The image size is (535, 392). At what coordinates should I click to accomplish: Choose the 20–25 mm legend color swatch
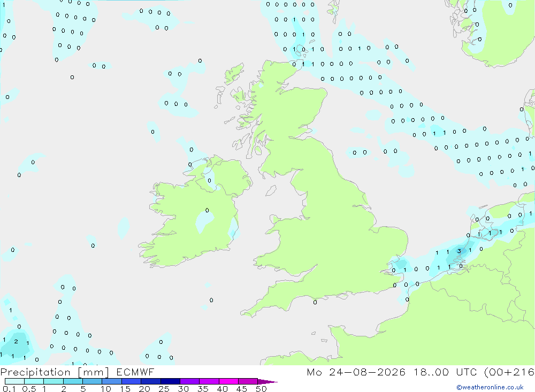coord(151,381)
